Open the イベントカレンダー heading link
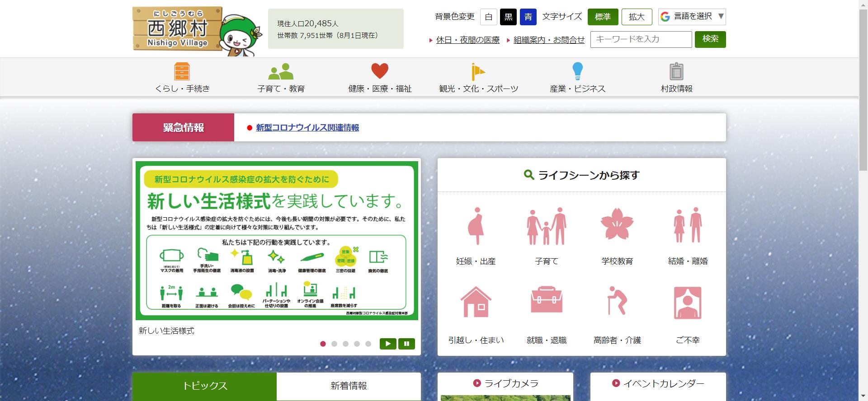 click(x=664, y=383)
